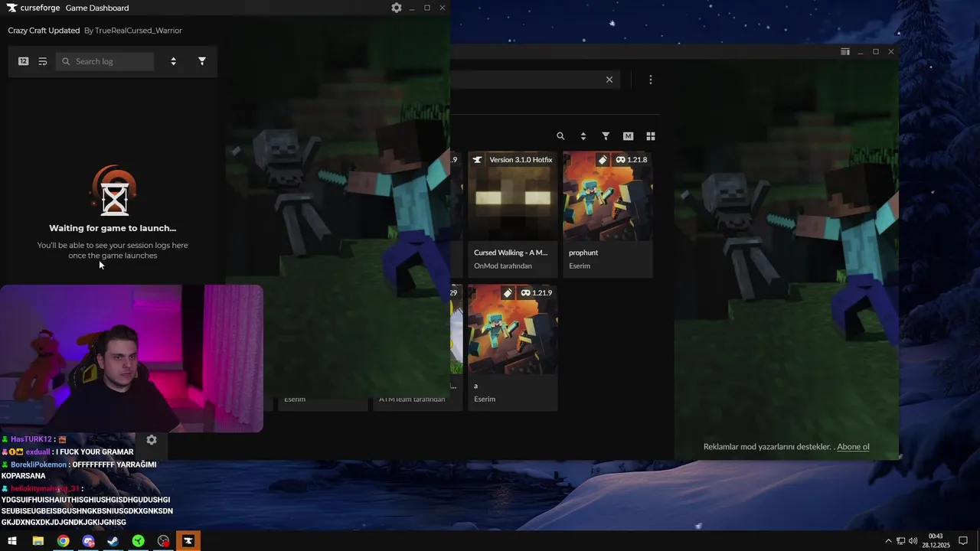The height and width of the screenshot is (551, 980).
Task: Click the network icon in system tray
Action: point(901,541)
